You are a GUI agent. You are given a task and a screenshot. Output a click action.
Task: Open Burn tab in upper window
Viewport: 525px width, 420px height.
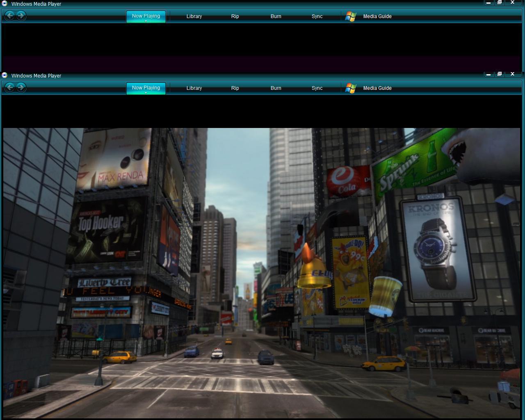coord(276,16)
